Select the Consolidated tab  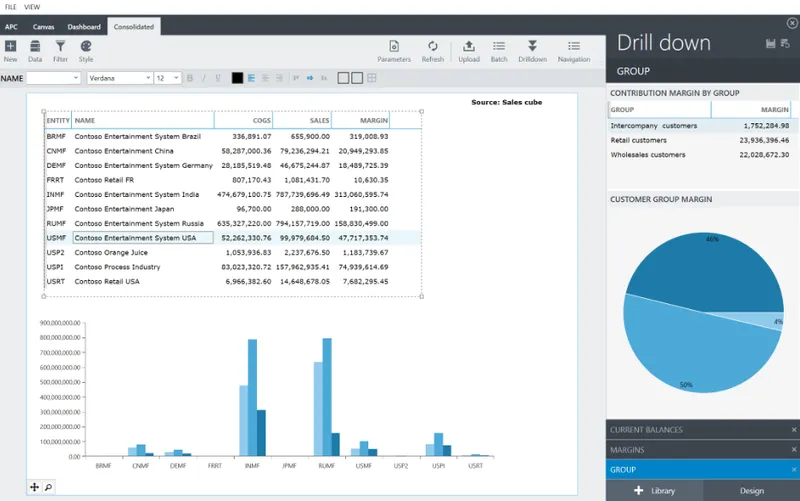coord(134,27)
